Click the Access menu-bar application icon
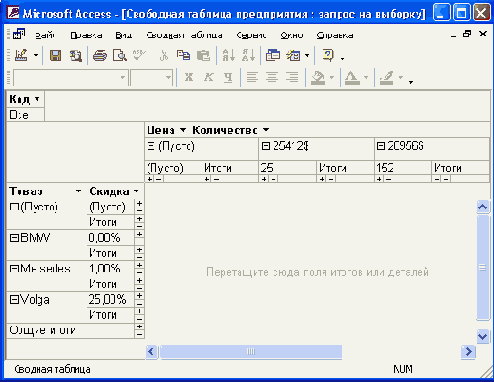Screen dimensions: 494x382 pyautogui.click(x=19, y=34)
